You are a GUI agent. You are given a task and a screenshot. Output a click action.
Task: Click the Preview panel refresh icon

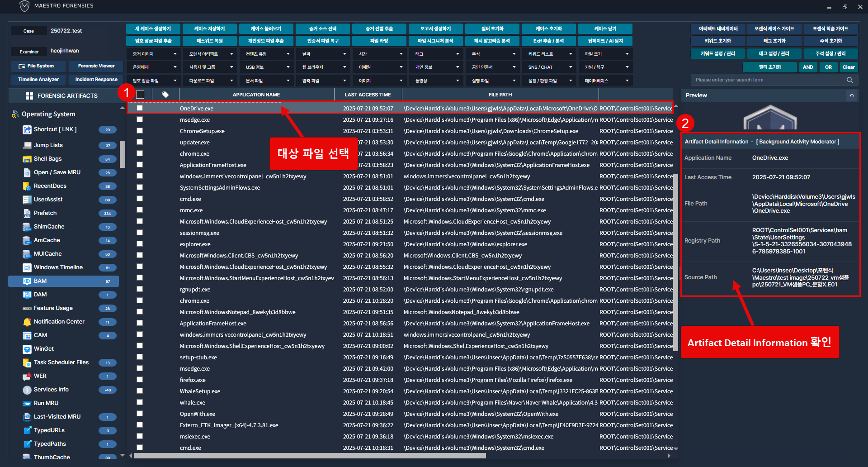tap(852, 95)
